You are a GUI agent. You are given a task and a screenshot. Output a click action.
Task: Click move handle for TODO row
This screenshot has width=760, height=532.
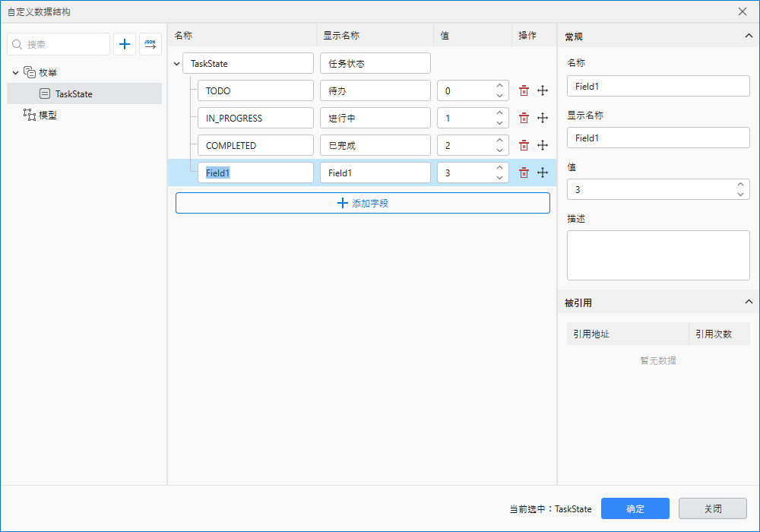(x=543, y=90)
